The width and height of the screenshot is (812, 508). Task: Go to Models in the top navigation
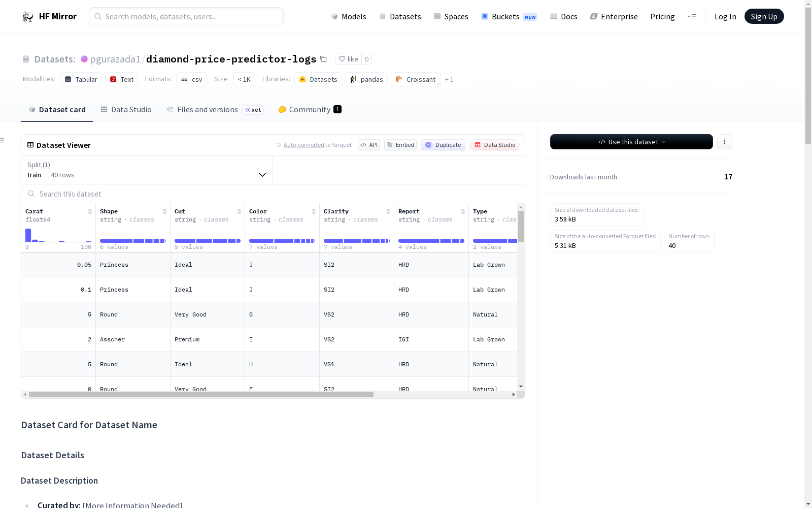349,17
